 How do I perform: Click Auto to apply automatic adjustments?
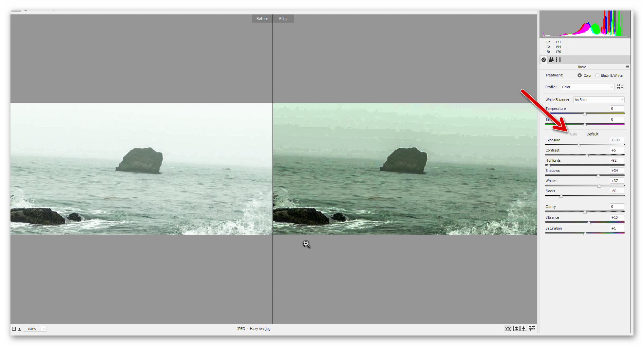pos(573,134)
